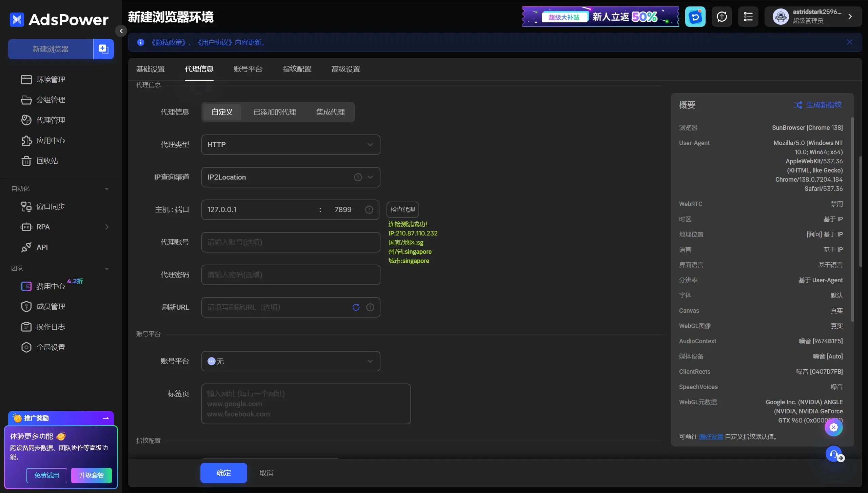868x493 pixels.
Task: Open the 代理类型 HTTP dropdown
Action: click(x=291, y=145)
